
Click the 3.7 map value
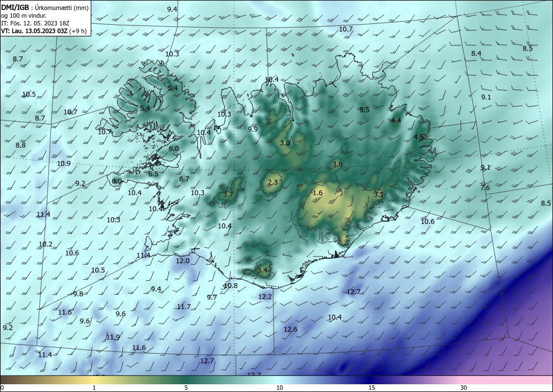point(228,195)
